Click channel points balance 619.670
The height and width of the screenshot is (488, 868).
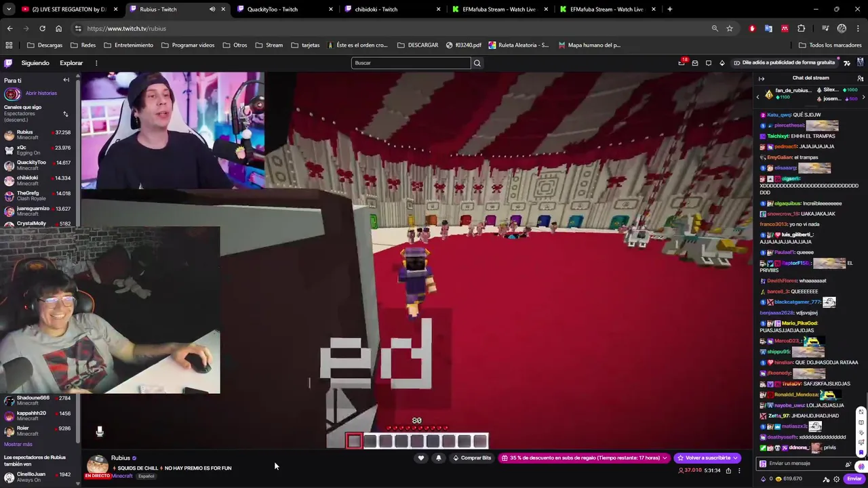coord(787,479)
